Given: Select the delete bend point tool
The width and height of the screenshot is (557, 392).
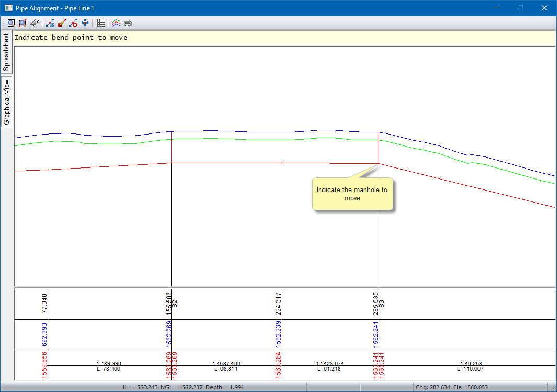Looking at the screenshot, I should point(73,23).
